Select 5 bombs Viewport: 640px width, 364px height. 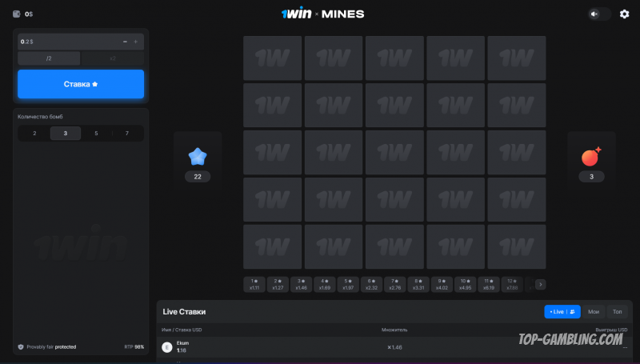click(x=96, y=134)
